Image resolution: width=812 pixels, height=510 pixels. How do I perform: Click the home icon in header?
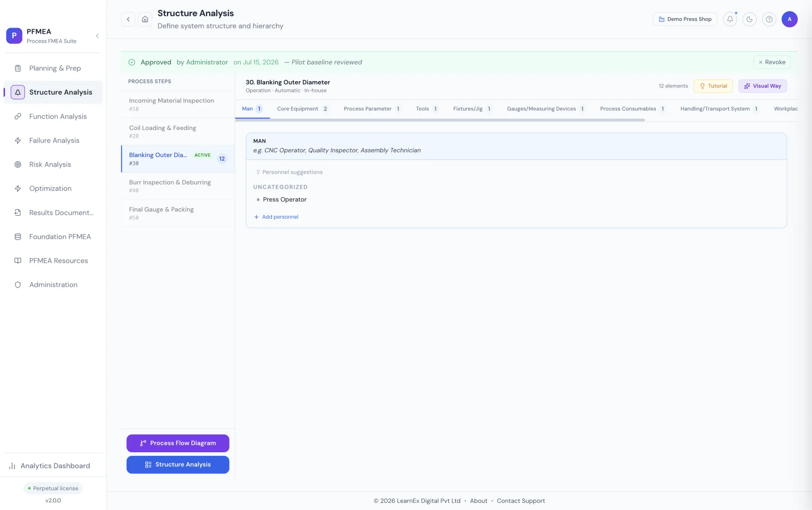145,19
